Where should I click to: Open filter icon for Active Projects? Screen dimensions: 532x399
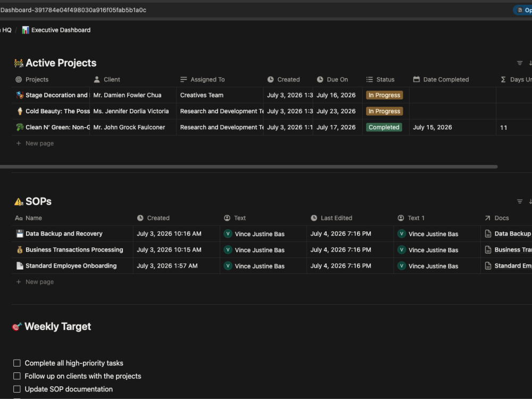click(x=519, y=63)
